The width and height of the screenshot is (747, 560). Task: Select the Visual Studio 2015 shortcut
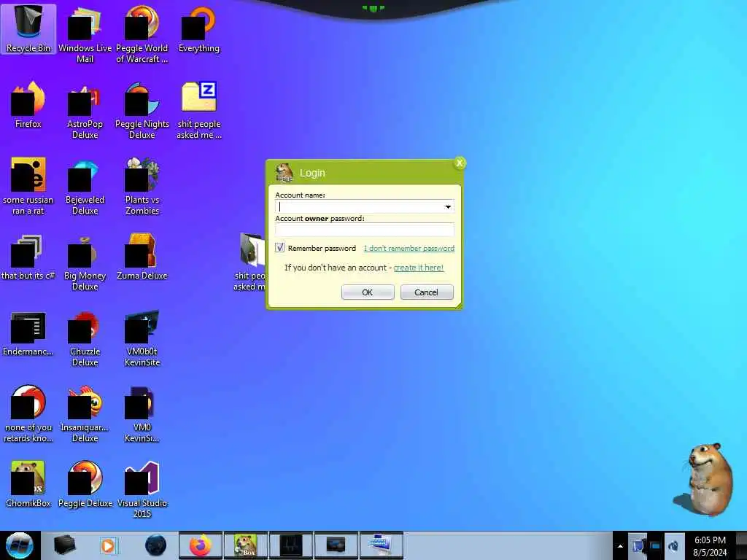coord(142,489)
